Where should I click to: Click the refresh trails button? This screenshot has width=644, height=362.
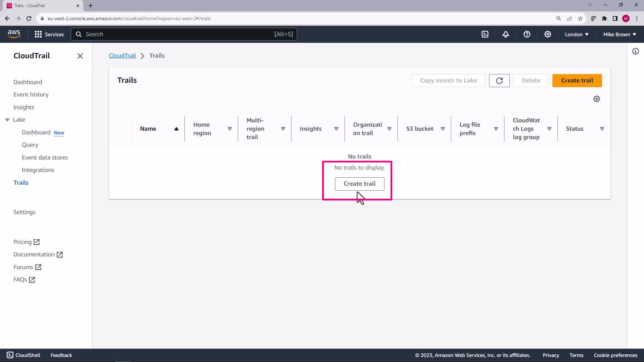click(499, 80)
